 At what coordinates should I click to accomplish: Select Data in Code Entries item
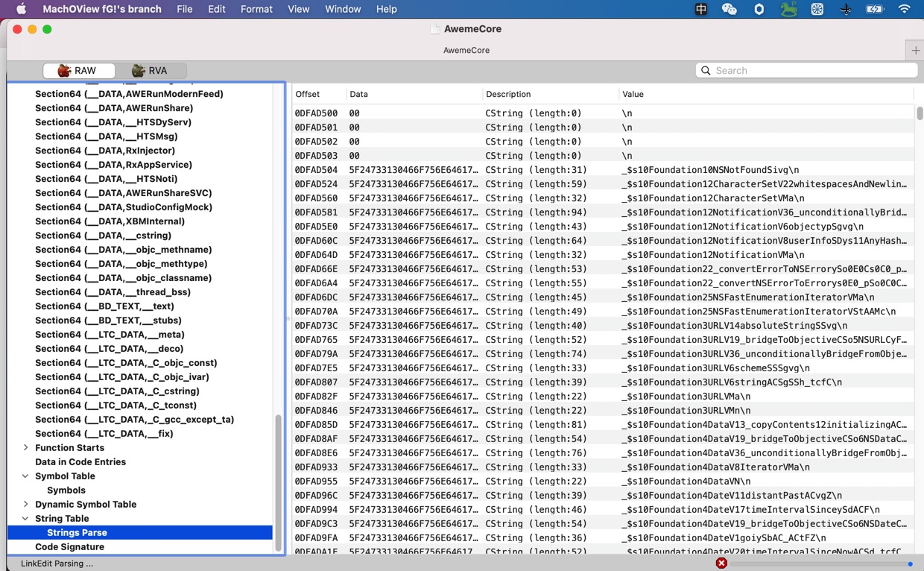click(80, 462)
